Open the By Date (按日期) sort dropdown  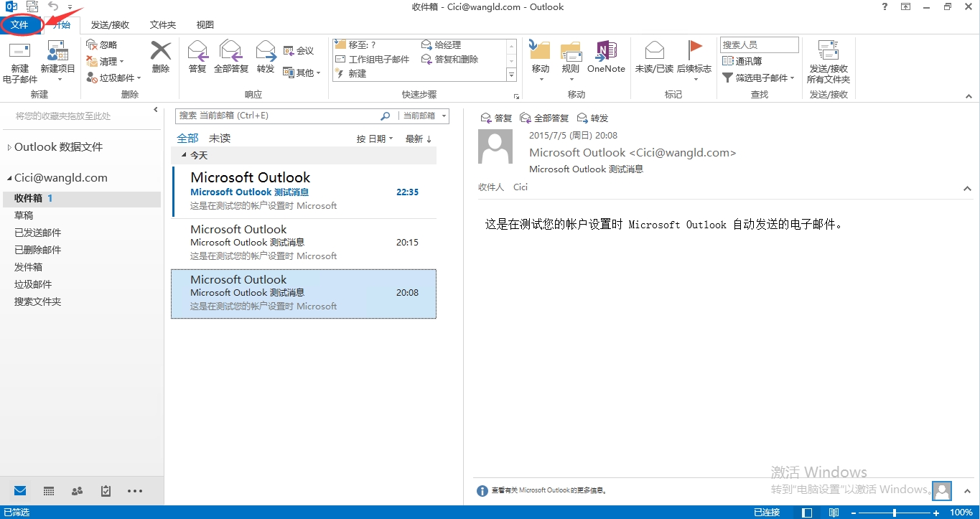point(375,139)
